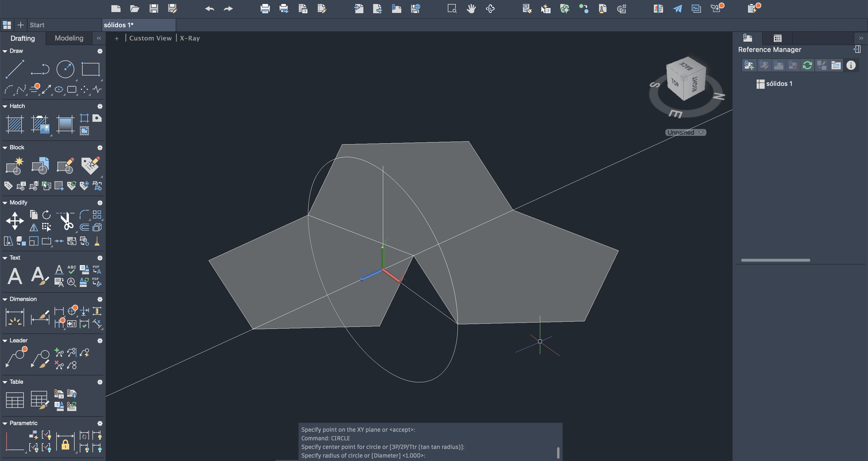Click the Undo arrow in toolbar
This screenshot has height=461, width=868.
pos(209,8)
